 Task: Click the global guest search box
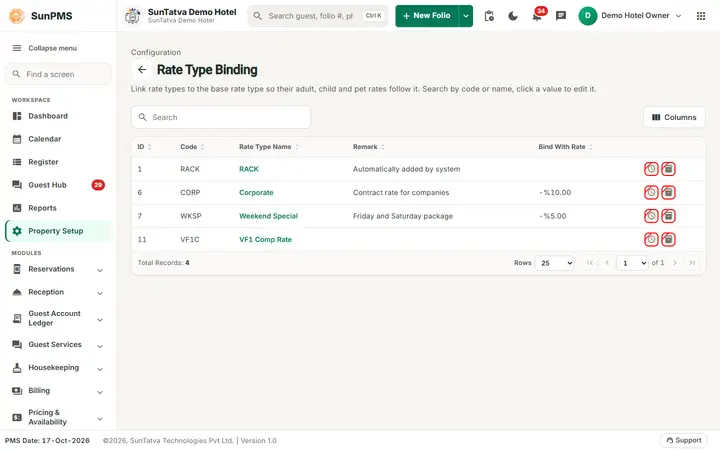pos(318,16)
